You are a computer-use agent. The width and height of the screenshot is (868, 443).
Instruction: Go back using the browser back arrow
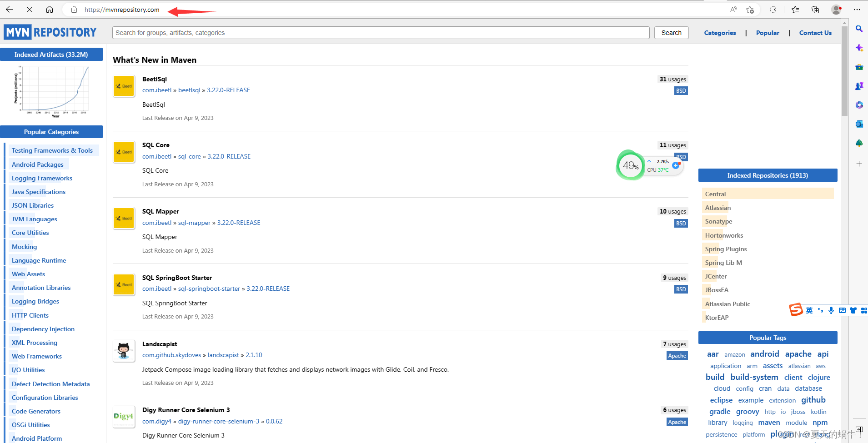tap(10, 10)
